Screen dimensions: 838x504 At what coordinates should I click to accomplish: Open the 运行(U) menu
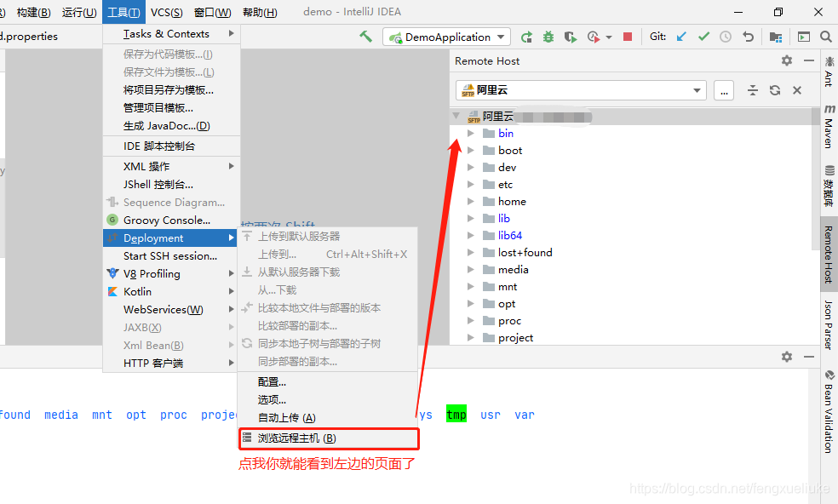click(x=79, y=12)
